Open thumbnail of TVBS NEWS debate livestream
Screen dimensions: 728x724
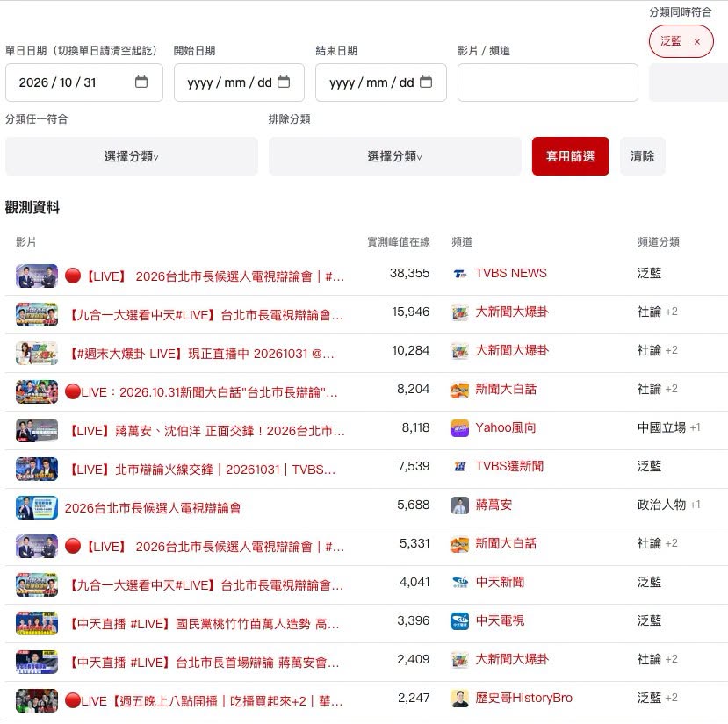coord(37,276)
